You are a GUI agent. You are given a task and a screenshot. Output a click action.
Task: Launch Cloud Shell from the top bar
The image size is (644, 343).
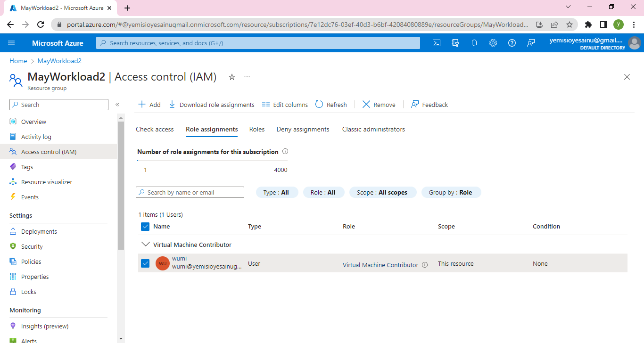click(437, 43)
